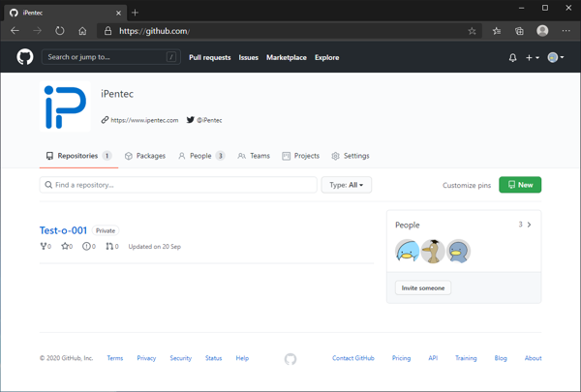Click the duck with graduation cap avatar
The width and height of the screenshot is (581, 392).
[x=433, y=252]
